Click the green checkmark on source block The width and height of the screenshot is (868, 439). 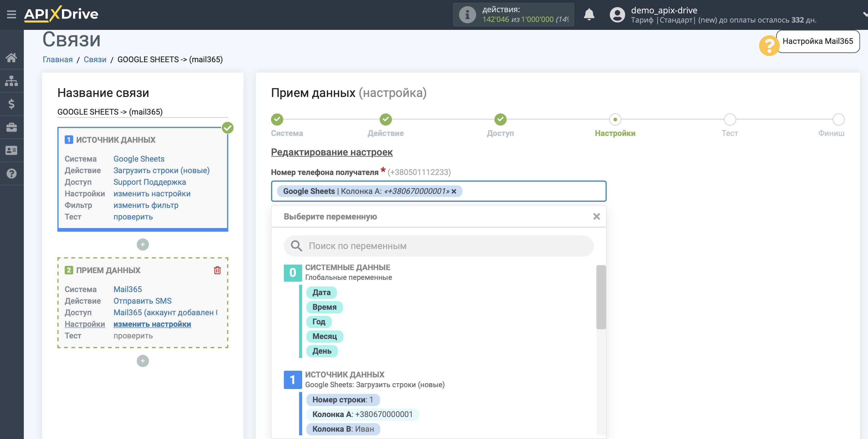click(228, 128)
